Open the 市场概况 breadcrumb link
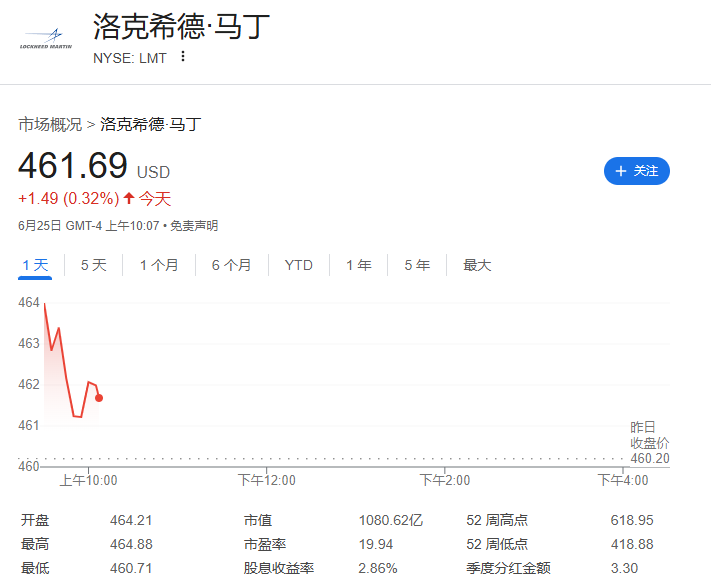711x586 pixels. click(50, 124)
